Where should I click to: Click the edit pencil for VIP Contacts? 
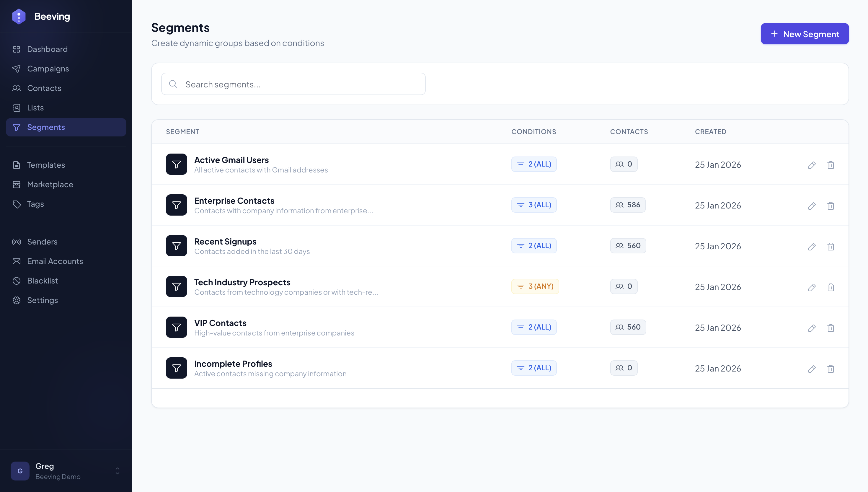(x=812, y=328)
